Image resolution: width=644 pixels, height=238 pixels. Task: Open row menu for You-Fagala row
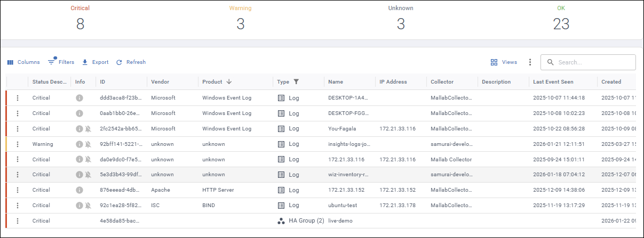18,129
